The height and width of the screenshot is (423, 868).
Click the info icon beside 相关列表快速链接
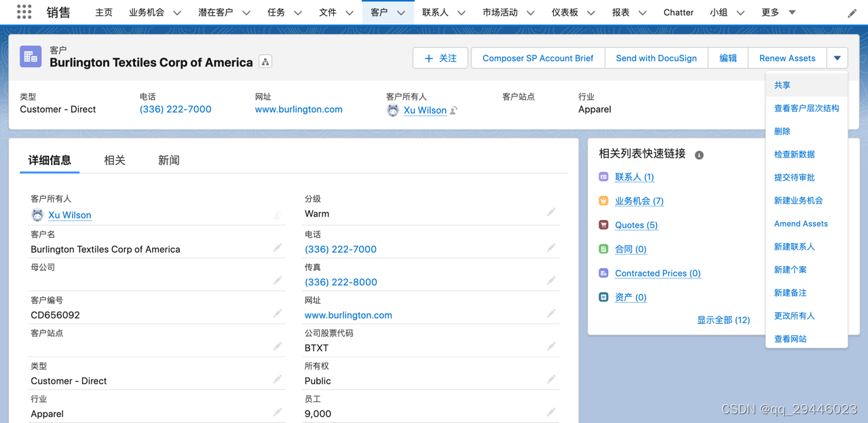tap(699, 155)
